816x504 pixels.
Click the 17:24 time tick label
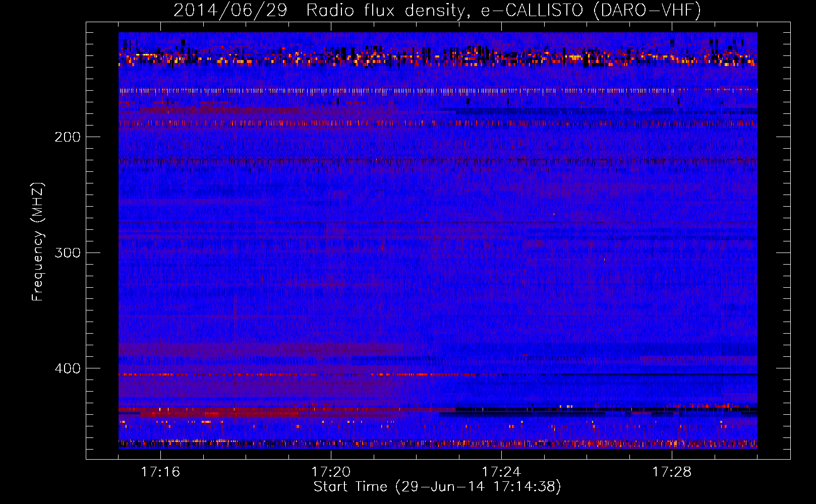pyautogui.click(x=501, y=472)
